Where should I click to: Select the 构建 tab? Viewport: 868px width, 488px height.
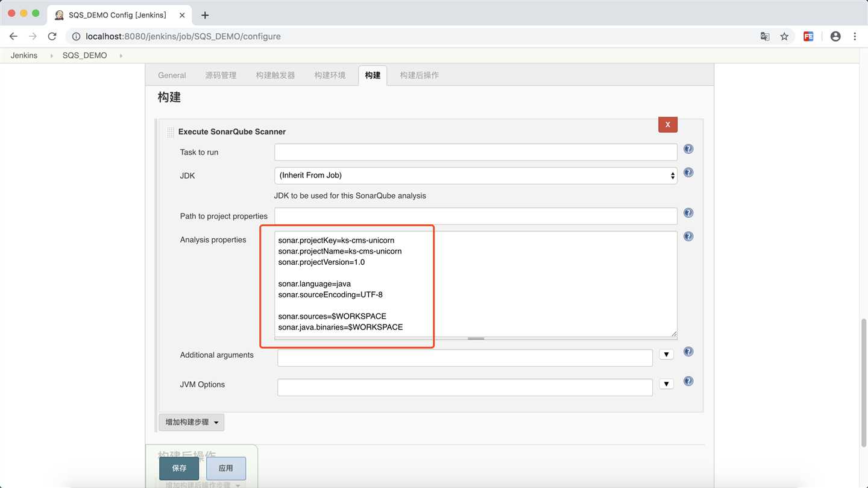[373, 75]
